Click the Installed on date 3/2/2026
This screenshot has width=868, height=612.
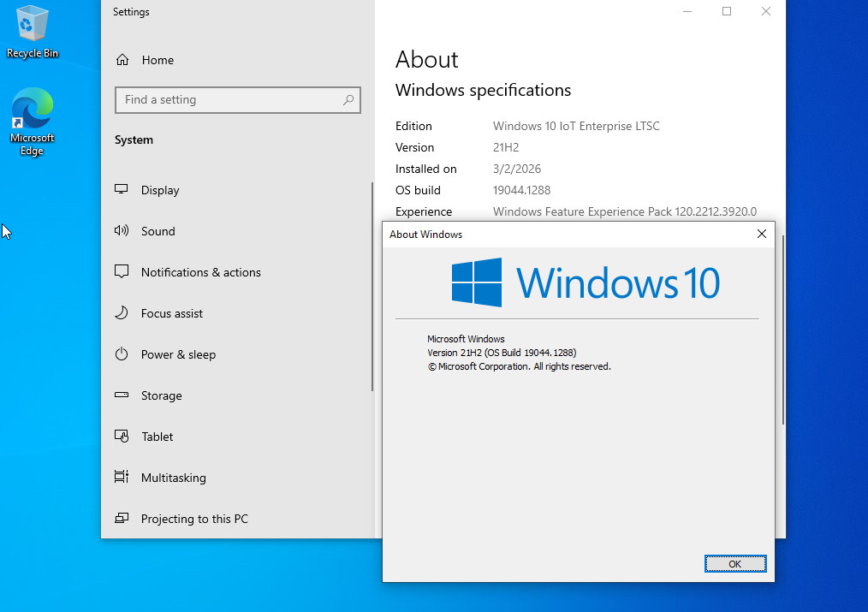[517, 169]
